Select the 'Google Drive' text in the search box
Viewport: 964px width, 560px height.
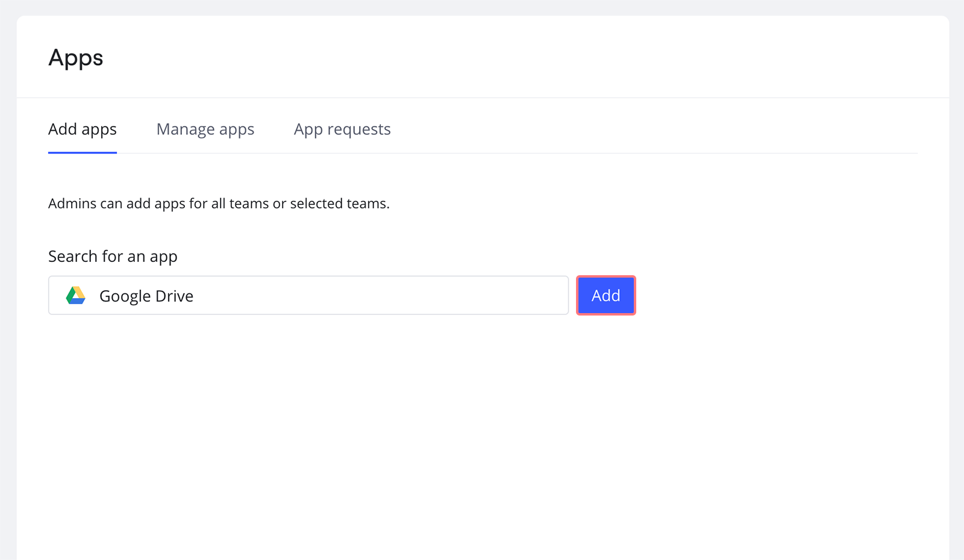146,295
